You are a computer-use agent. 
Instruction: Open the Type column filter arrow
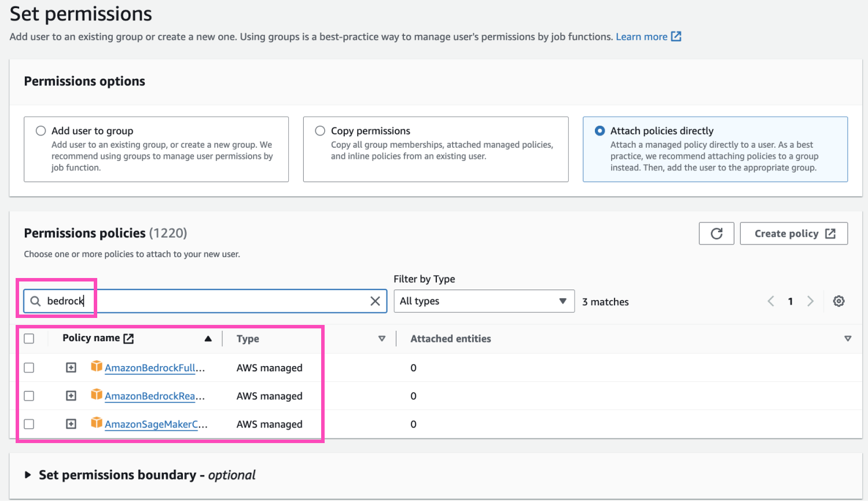point(381,339)
